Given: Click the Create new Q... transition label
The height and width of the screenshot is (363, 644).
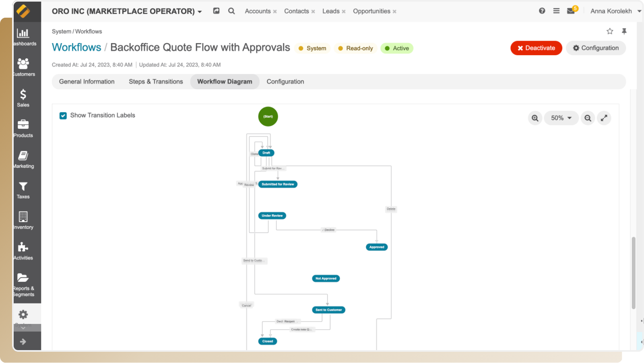Looking at the screenshot, I should click(301, 329).
